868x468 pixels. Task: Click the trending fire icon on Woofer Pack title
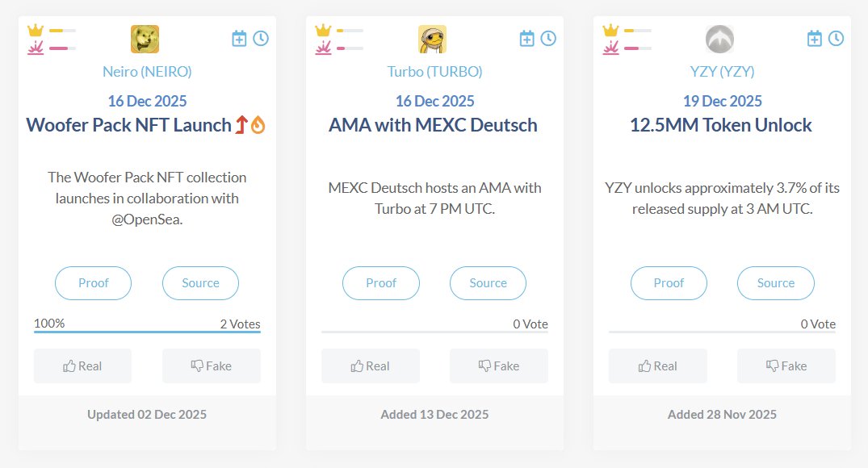click(258, 125)
